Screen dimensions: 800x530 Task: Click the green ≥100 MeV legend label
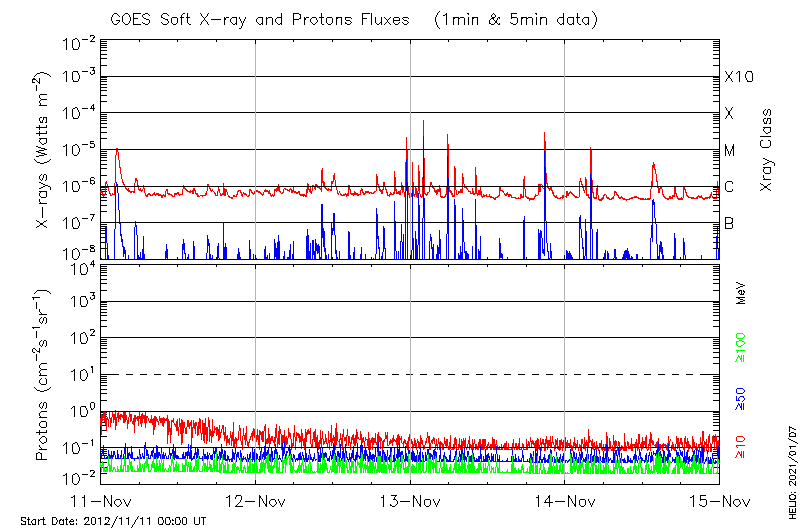click(x=741, y=348)
